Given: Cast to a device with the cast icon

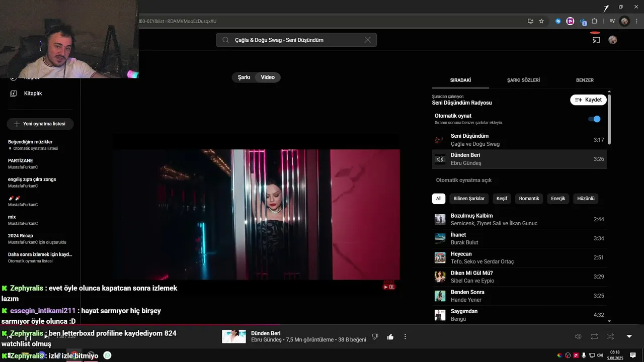Looking at the screenshot, I should (596, 40).
